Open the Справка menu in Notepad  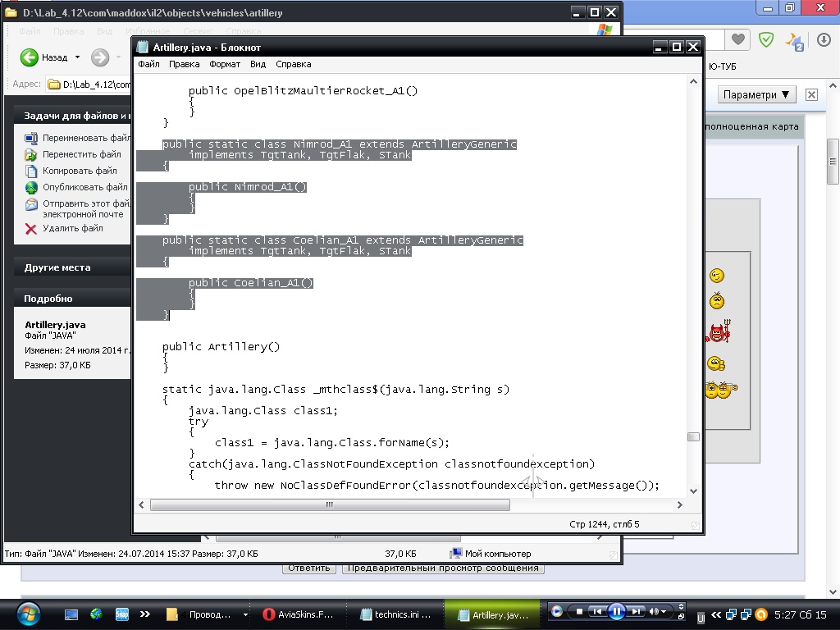pyautogui.click(x=293, y=64)
